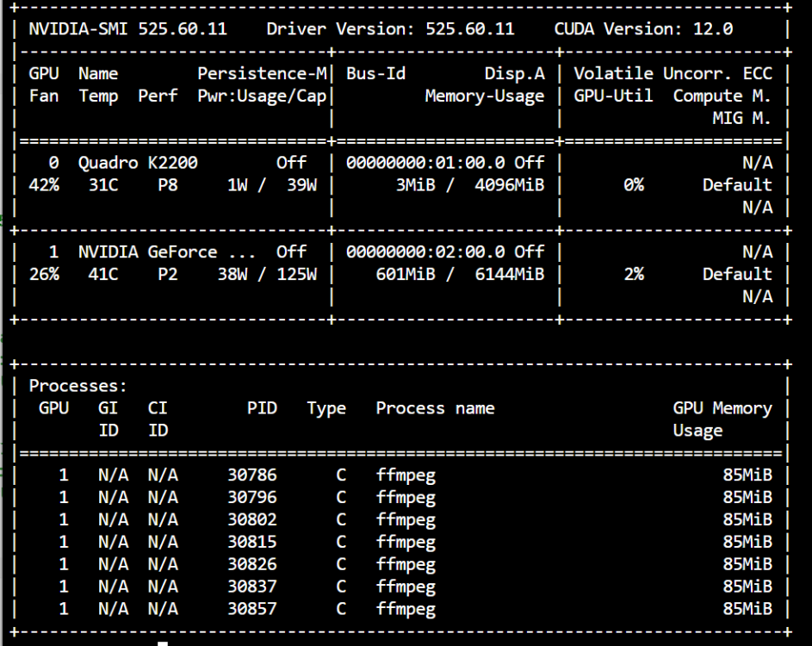The width and height of the screenshot is (812, 646).
Task: Click the 4096MiB total memory value
Action: pos(510,185)
